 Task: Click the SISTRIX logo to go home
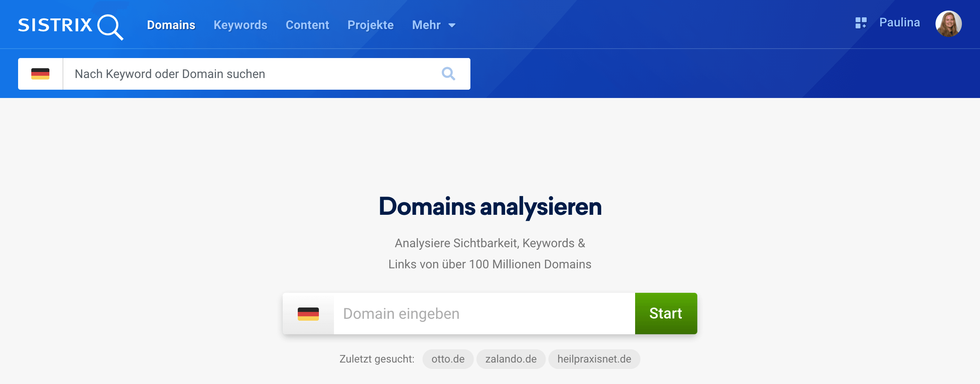(x=70, y=26)
